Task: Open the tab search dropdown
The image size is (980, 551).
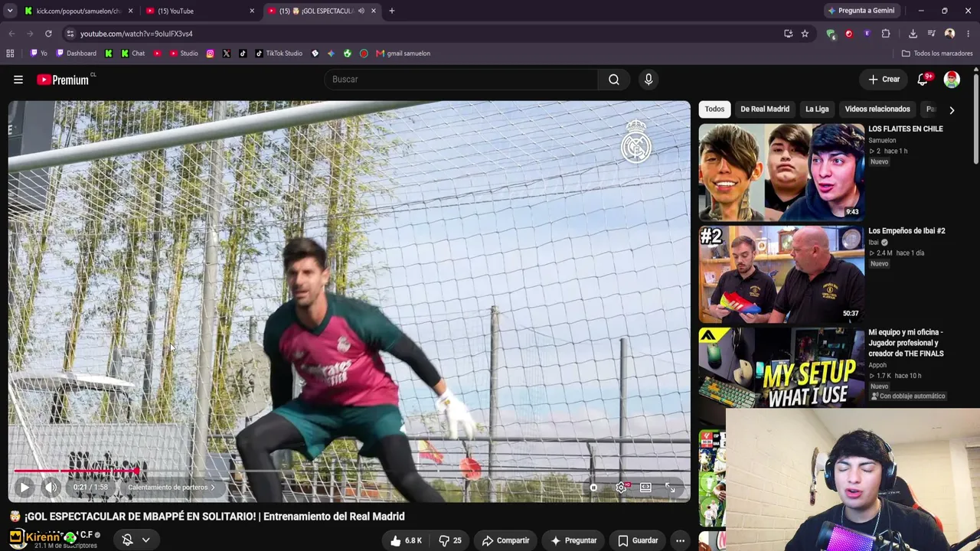Action: pyautogui.click(x=10, y=11)
